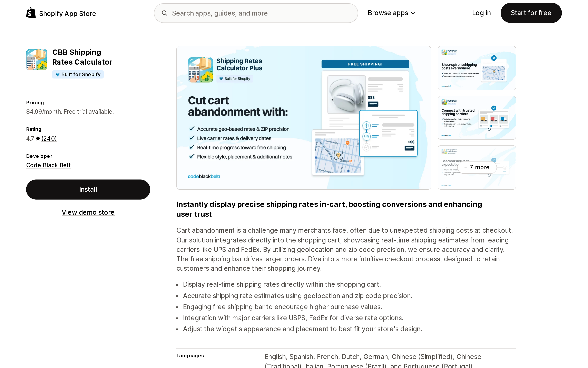Open the Show upfront shipping costs thumbnail
This screenshot has height=368, width=588.
pos(477,68)
